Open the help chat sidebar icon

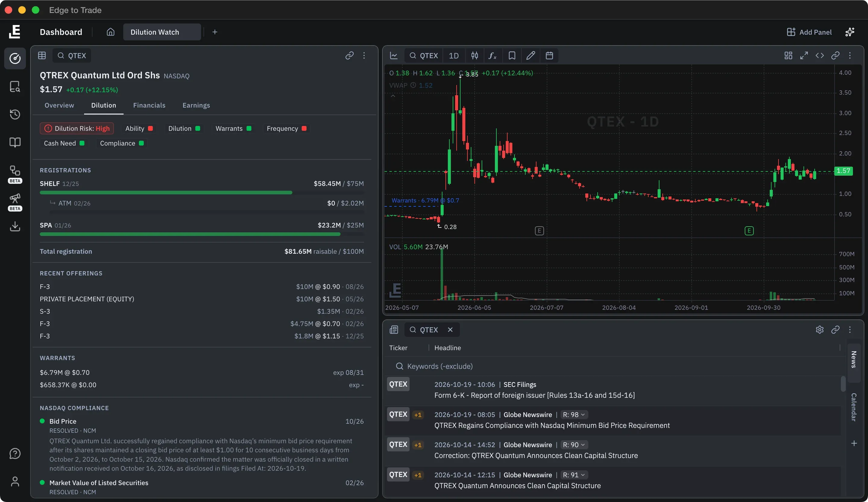tap(15, 453)
